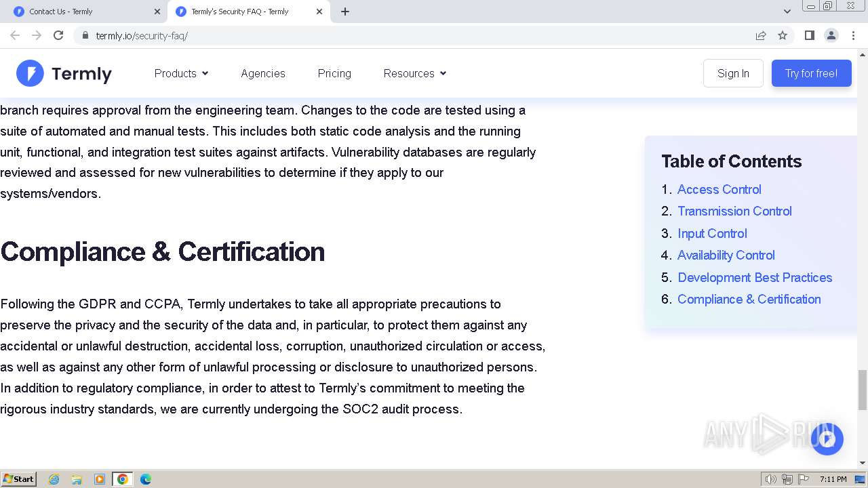The width and height of the screenshot is (868, 488).
Task: Open the Agencies nav item
Action: pos(263,73)
